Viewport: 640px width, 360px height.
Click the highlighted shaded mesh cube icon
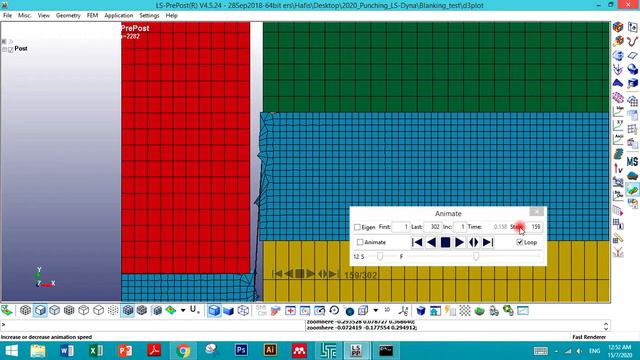[x=128, y=311]
